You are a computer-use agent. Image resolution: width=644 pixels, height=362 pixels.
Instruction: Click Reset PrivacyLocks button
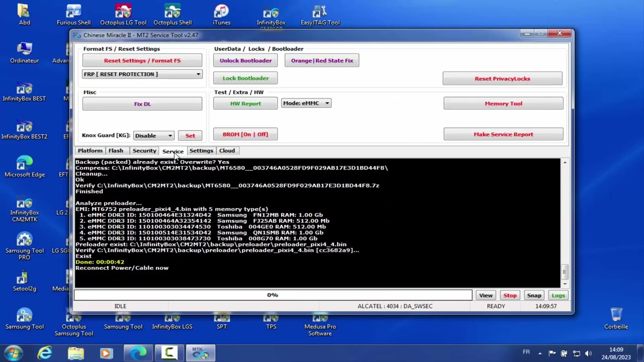502,79
